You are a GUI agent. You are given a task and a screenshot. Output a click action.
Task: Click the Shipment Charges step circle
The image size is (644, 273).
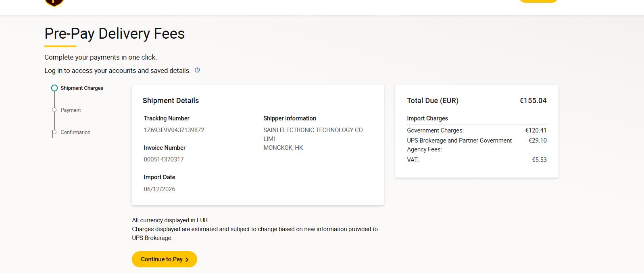pos(54,88)
